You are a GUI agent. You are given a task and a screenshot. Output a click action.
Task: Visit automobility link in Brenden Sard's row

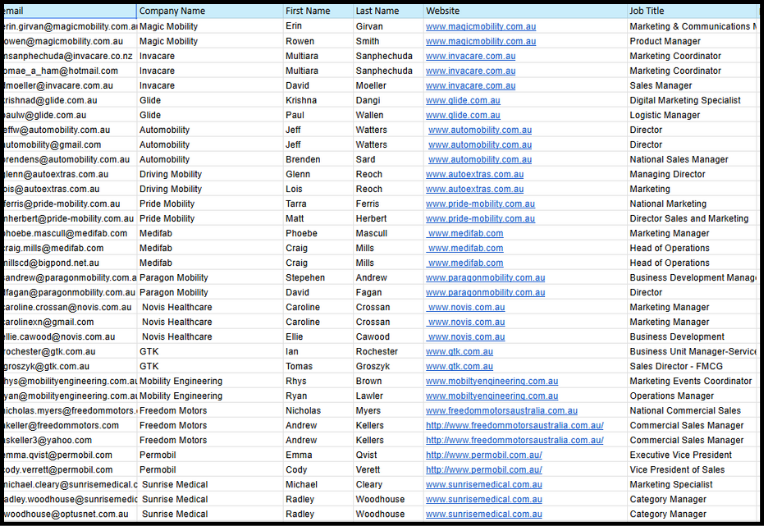point(480,159)
